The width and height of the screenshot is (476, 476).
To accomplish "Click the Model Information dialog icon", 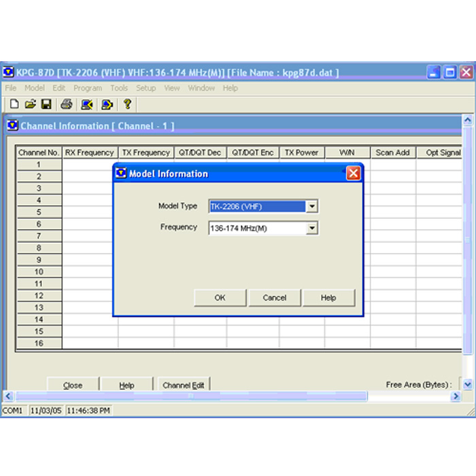I will (121, 173).
